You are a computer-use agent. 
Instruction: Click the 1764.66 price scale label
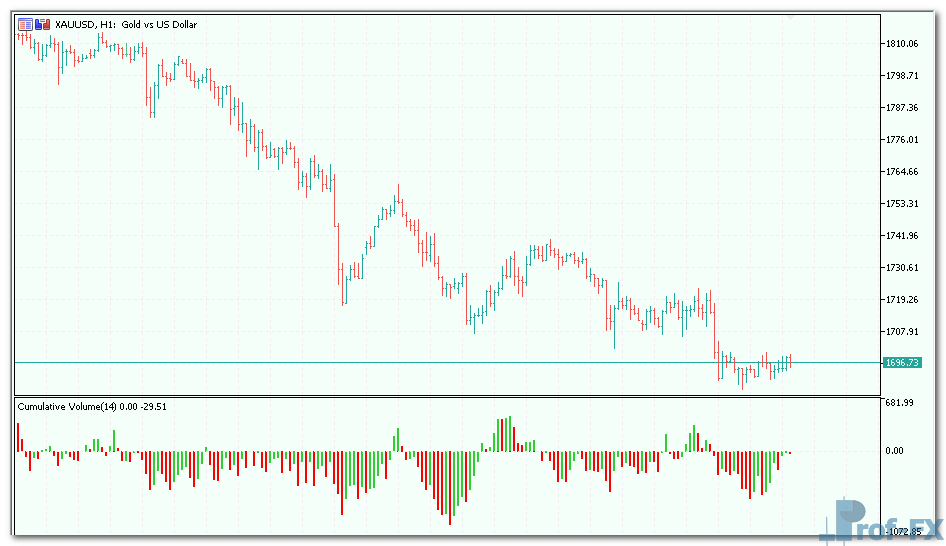[901, 171]
